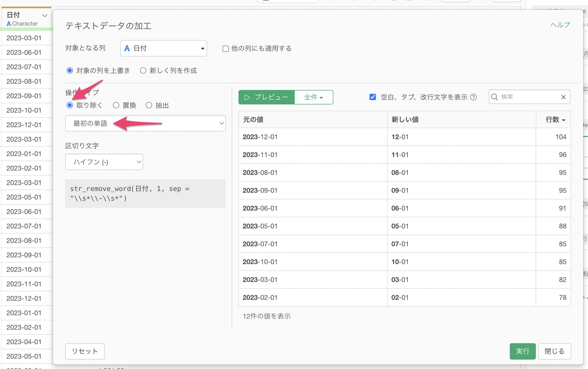Image resolution: width=588 pixels, height=369 pixels.
Task: Click the 閉じる button
Action: tap(554, 351)
